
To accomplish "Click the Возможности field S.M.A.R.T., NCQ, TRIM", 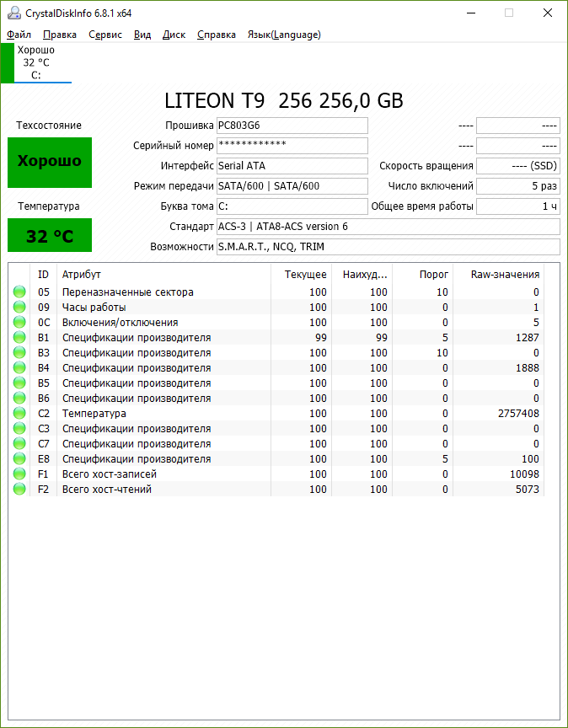I will tap(388, 247).
